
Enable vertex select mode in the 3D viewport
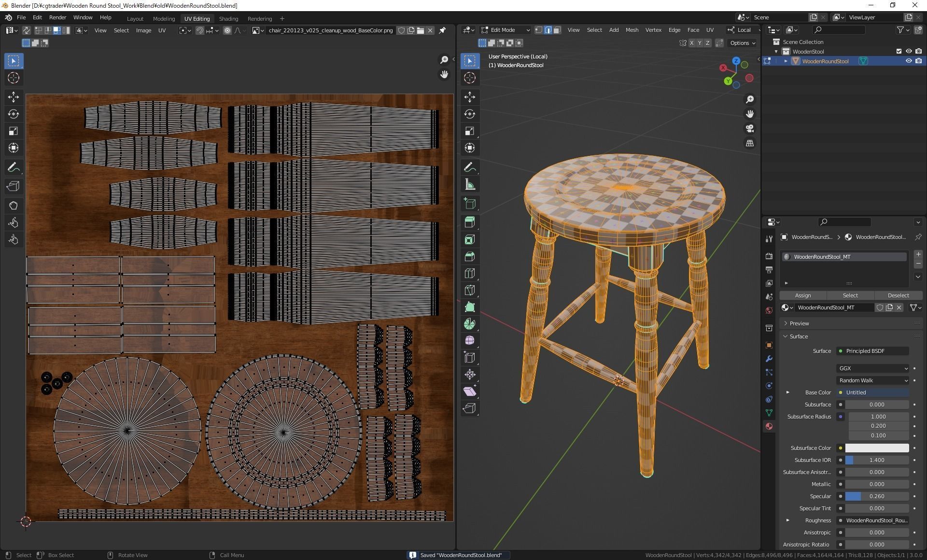tap(539, 30)
